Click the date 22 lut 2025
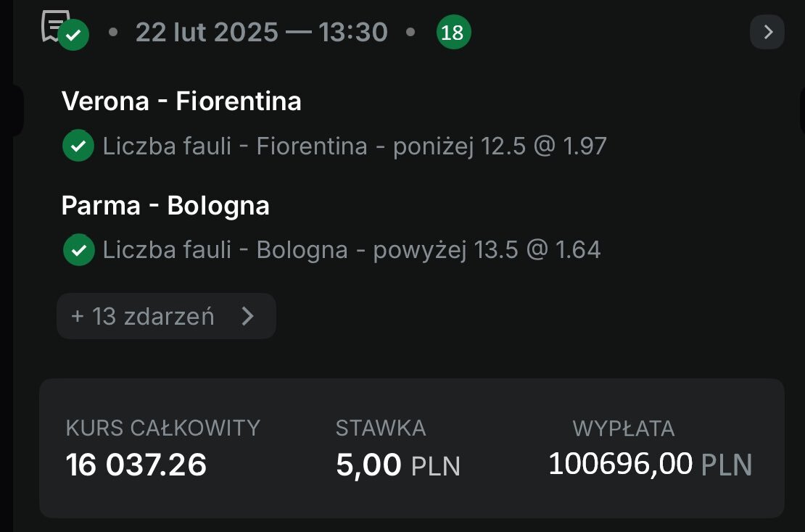The image size is (805, 532). tap(206, 33)
